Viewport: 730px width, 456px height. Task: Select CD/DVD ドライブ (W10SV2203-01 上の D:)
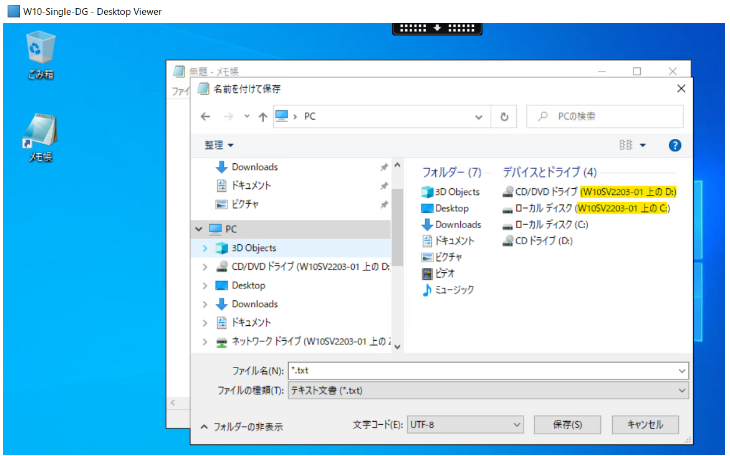click(589, 192)
